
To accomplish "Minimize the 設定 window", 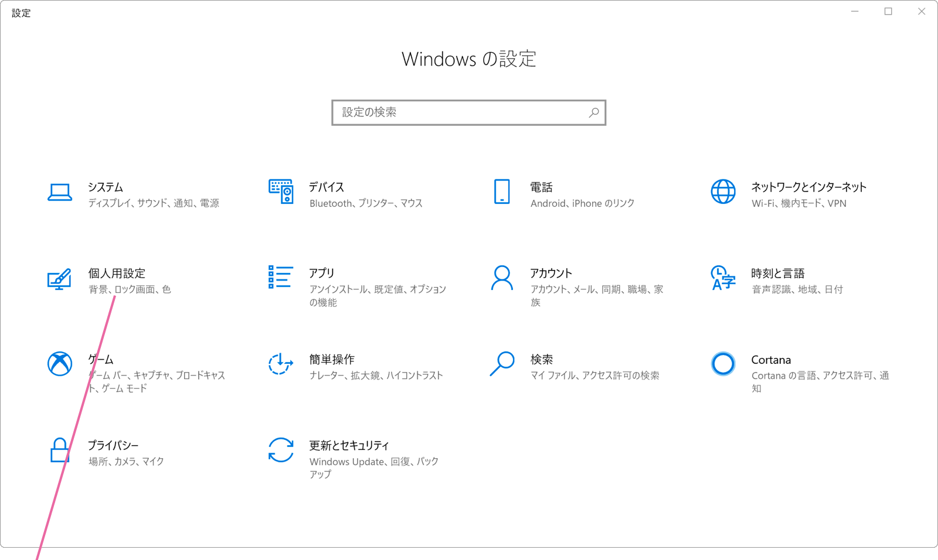I will pyautogui.click(x=855, y=12).
